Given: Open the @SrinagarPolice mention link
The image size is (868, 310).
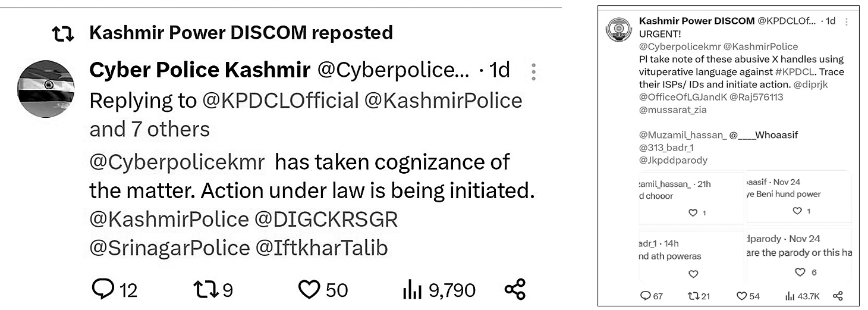Looking at the screenshot, I should coord(169,248).
